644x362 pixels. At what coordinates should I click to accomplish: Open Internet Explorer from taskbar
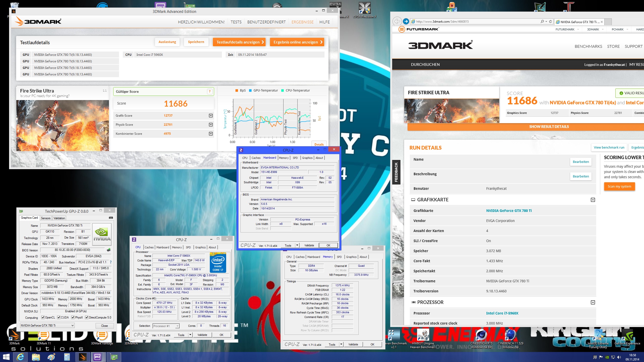point(20,357)
